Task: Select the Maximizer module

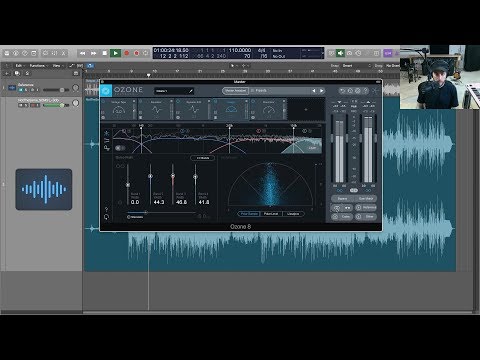Action: tap(269, 109)
